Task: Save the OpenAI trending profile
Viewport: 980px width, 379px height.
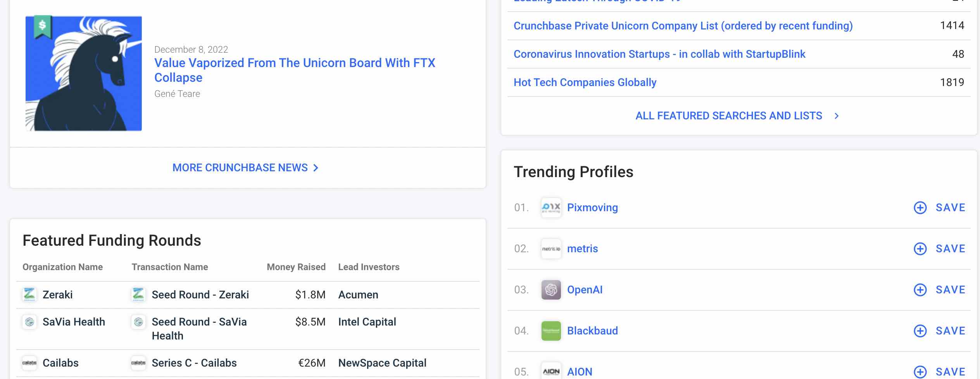Action: (940, 290)
